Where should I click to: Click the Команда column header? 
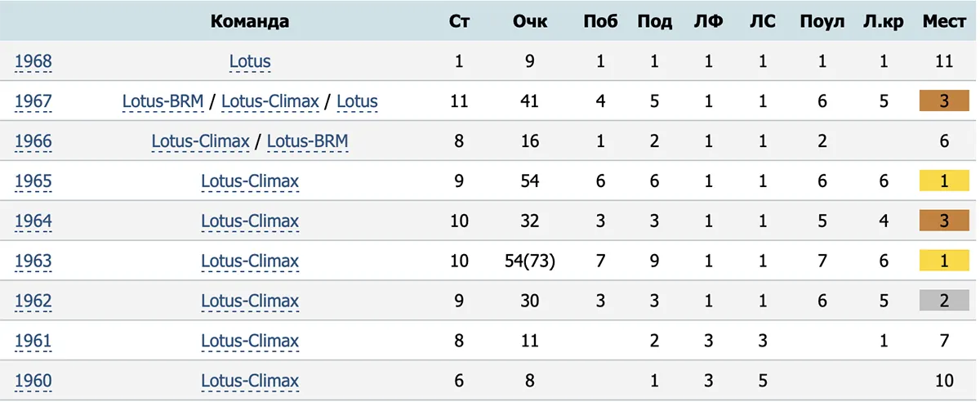(x=250, y=22)
